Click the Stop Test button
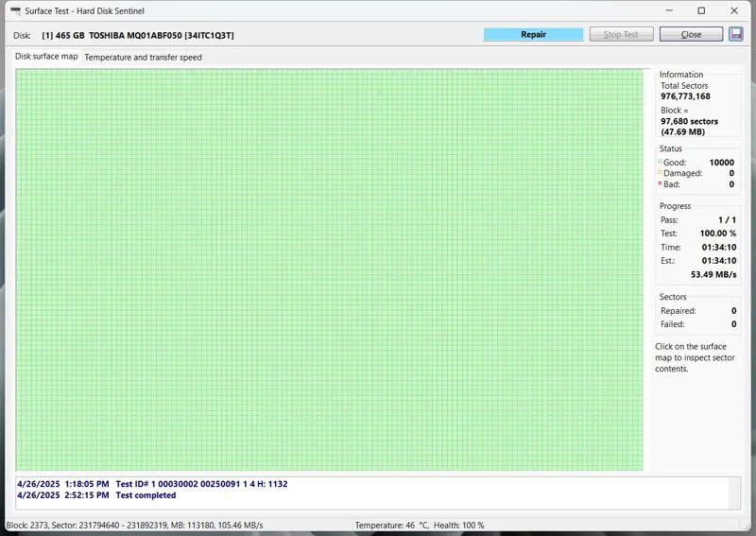756x536 pixels. pyautogui.click(x=621, y=34)
